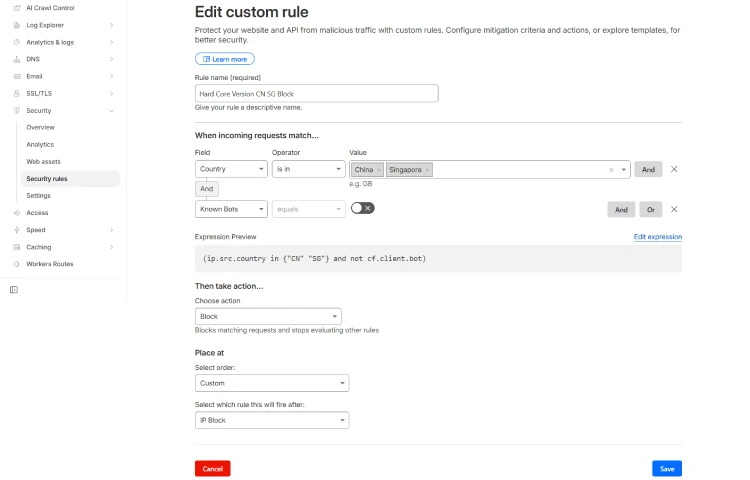The width and height of the screenshot is (750, 480).
Task: Click And button on Known Bots row
Action: pyautogui.click(x=621, y=209)
